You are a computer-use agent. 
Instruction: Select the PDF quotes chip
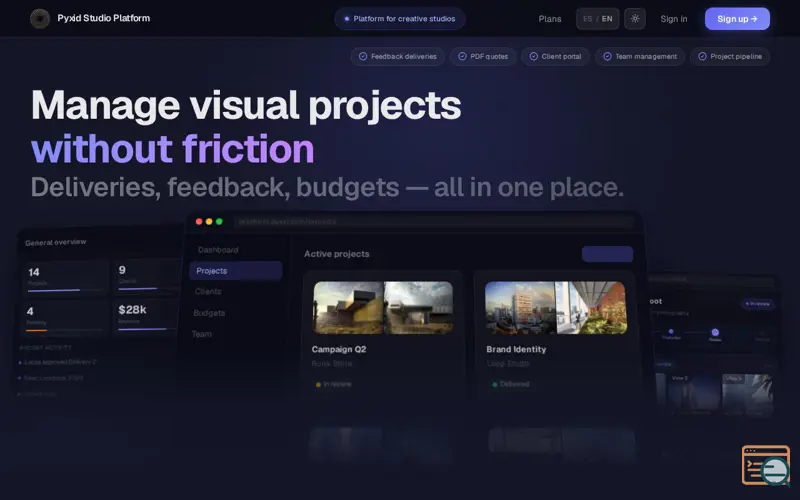[x=483, y=57]
